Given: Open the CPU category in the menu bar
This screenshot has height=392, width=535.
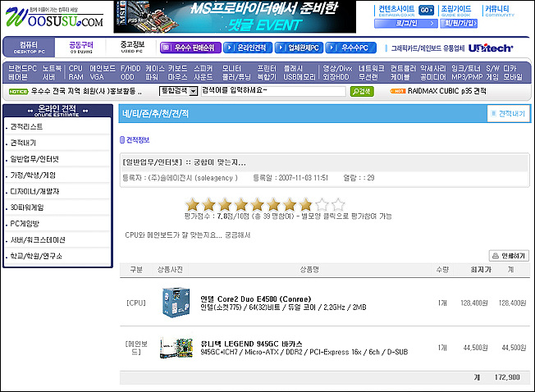Looking at the screenshot, I should click(75, 69).
